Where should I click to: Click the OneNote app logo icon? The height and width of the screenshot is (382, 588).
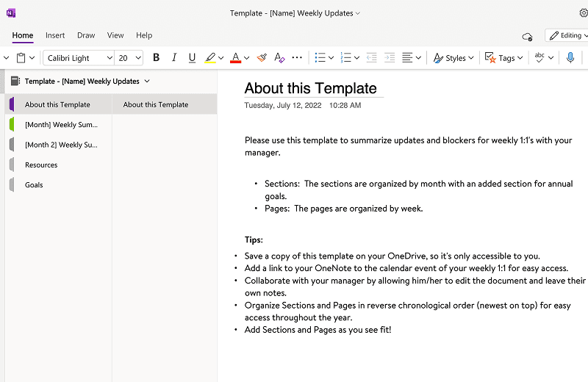11,13
